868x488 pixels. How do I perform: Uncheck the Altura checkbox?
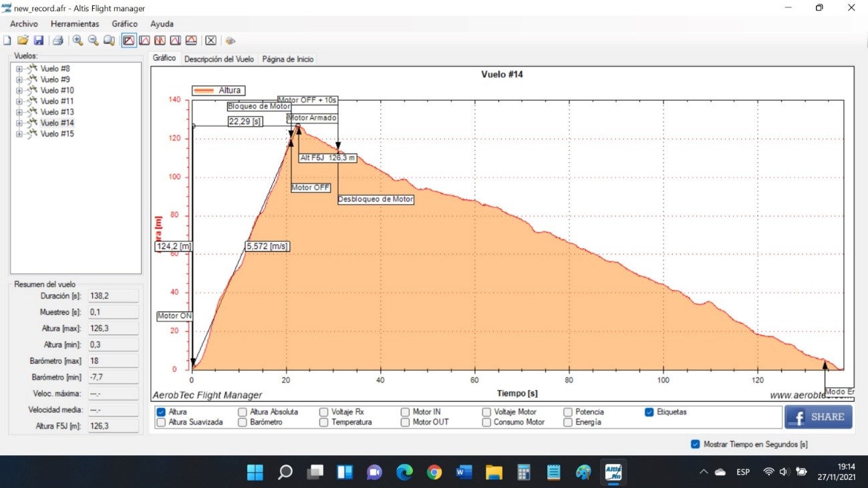coord(161,412)
